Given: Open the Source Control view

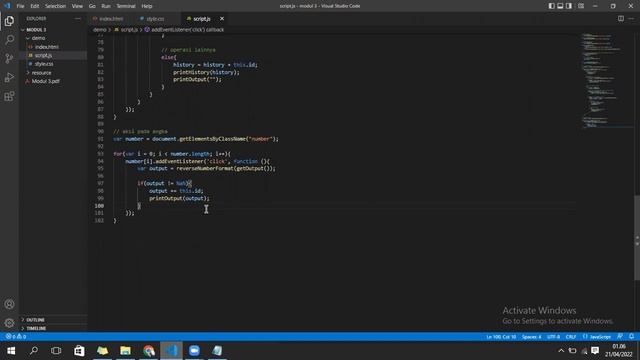Looking at the screenshot, I should (x=9, y=58).
